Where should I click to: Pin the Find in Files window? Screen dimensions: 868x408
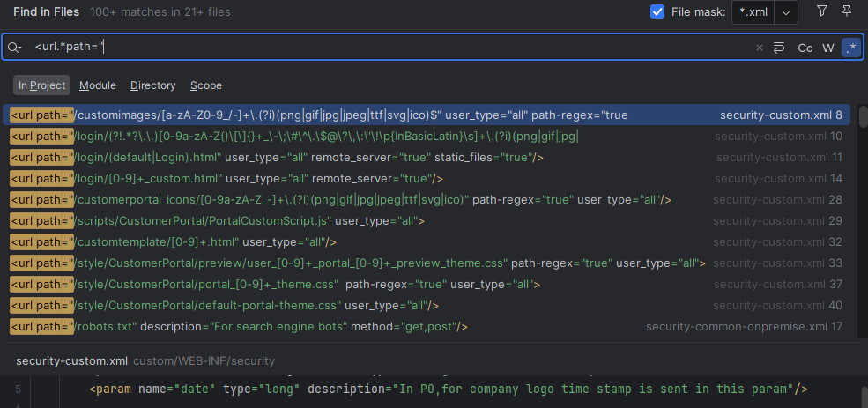[x=847, y=11]
